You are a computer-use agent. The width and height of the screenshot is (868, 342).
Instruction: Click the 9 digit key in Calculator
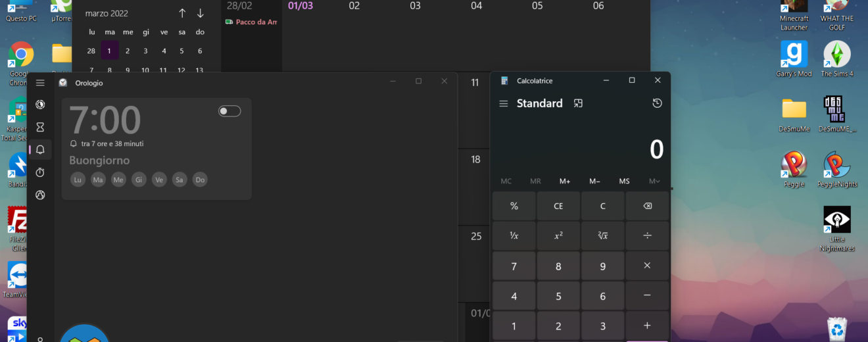[x=603, y=266]
